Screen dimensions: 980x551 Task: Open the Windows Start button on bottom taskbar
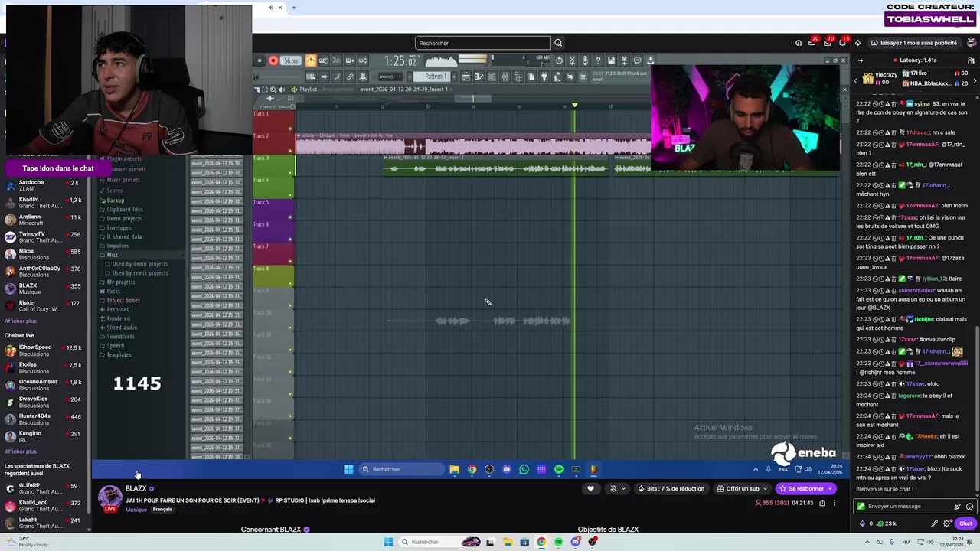coord(388,542)
